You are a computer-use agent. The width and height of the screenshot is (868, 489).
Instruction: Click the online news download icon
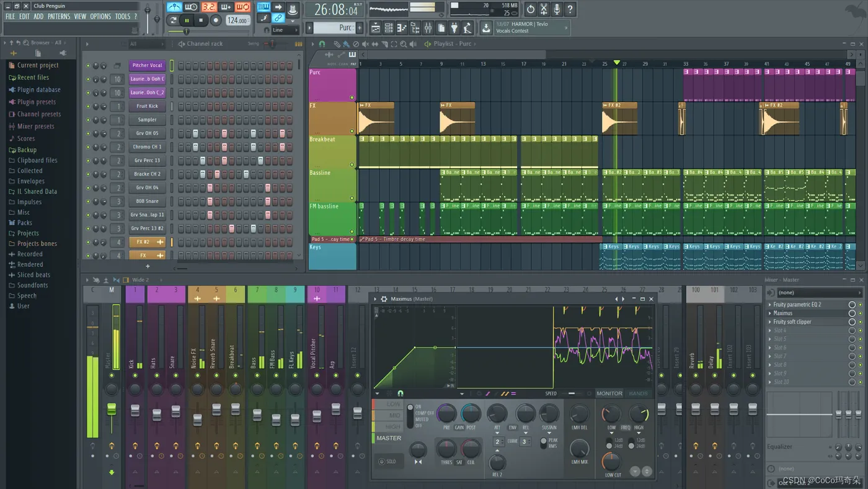(486, 28)
